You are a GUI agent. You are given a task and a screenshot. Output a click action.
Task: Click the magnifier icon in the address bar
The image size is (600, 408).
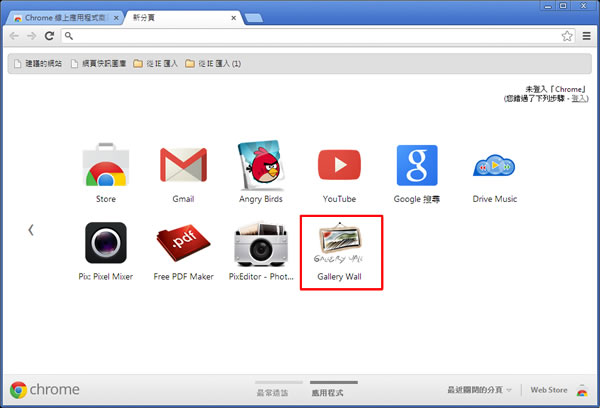coord(68,36)
